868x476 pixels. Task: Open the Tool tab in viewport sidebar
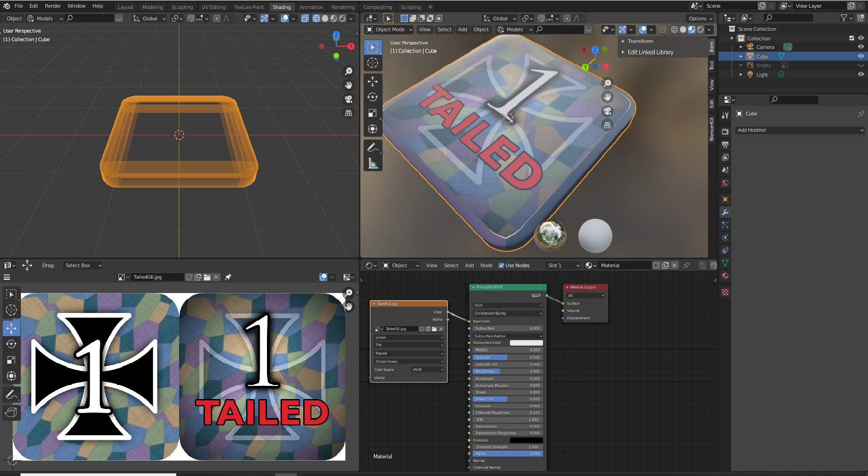click(x=712, y=66)
